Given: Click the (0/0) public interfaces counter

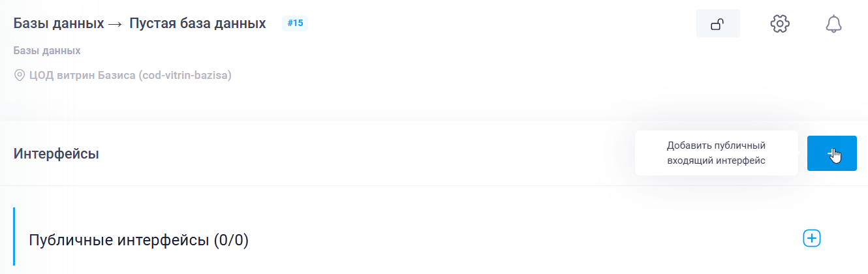Looking at the screenshot, I should point(232,240).
